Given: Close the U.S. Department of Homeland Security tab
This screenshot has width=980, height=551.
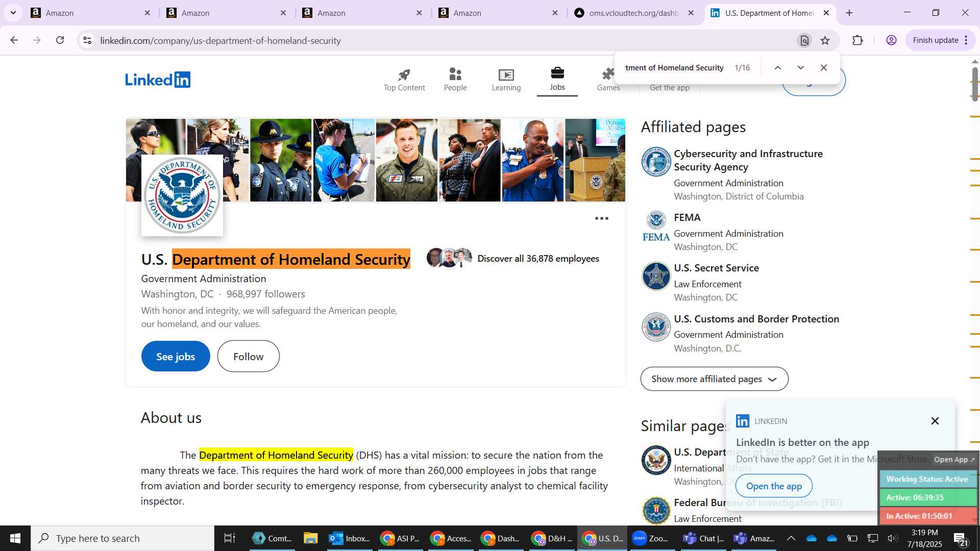Looking at the screenshot, I should point(826,13).
